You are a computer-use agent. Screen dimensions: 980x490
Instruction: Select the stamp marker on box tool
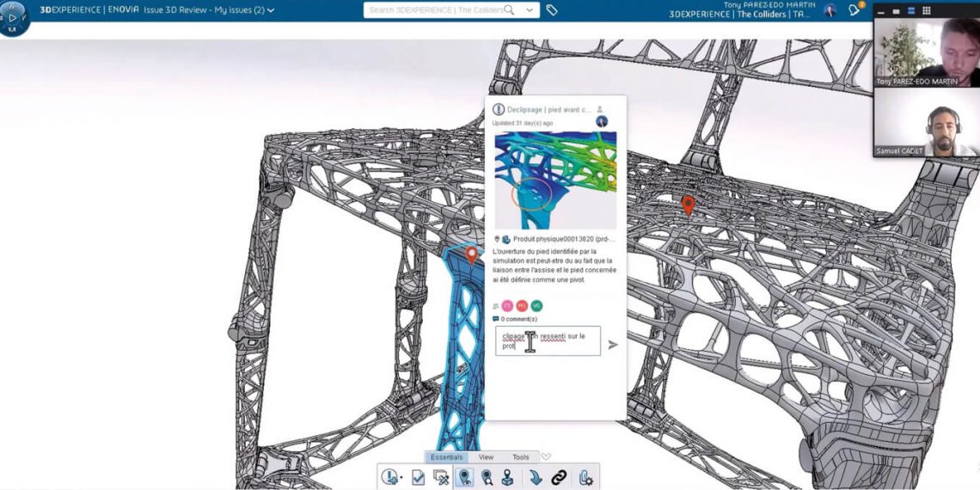[508, 477]
